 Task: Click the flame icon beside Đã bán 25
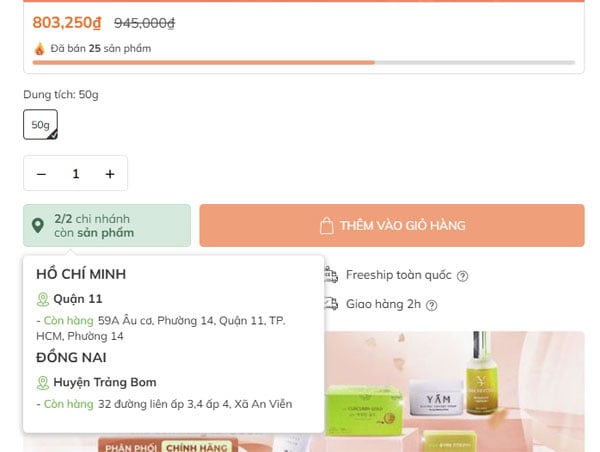pyautogui.click(x=40, y=48)
